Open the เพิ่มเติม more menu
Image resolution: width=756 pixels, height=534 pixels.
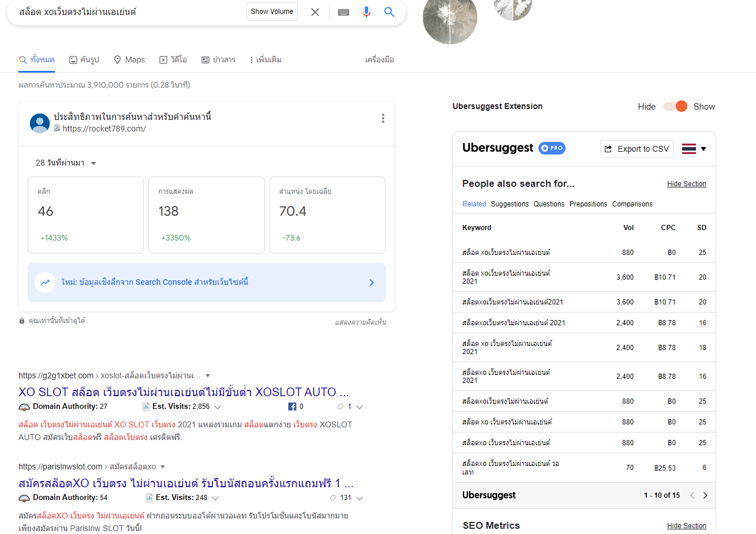point(265,59)
